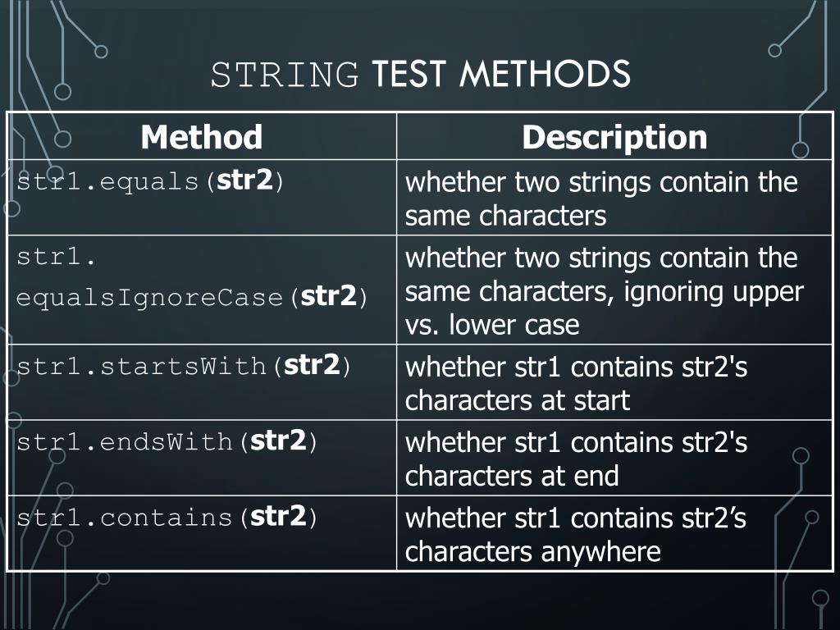Click the word METHODS in the title
The height and width of the screenshot is (630, 840).
[x=545, y=75]
